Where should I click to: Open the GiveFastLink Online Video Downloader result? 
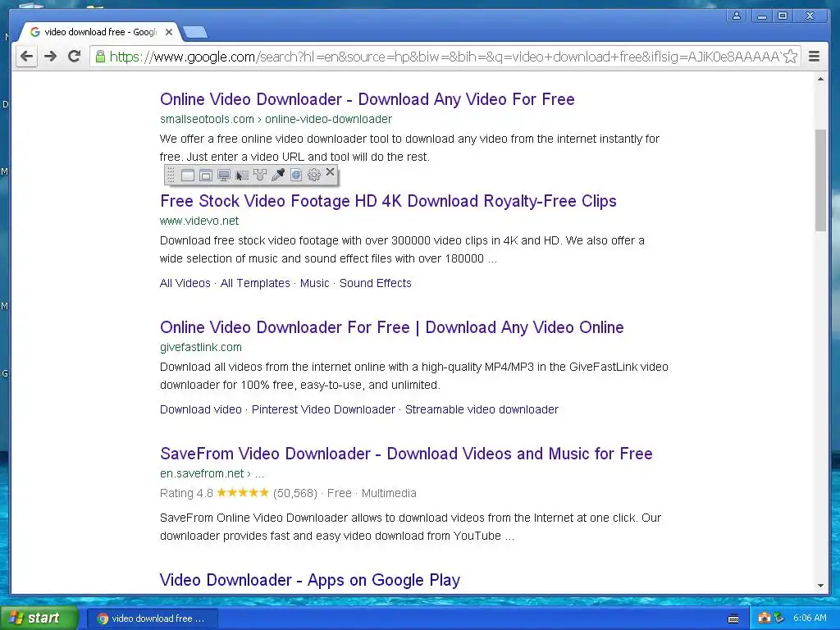click(x=391, y=327)
